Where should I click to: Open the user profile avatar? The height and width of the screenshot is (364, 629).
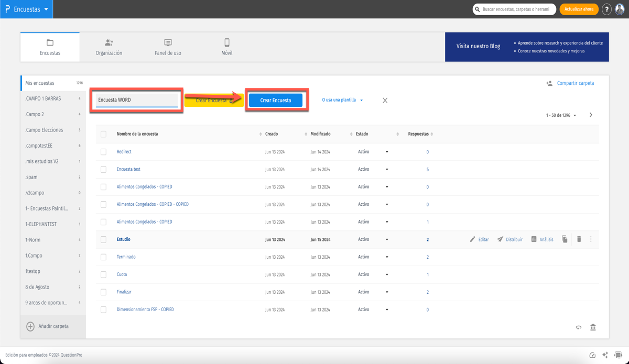coord(620,9)
